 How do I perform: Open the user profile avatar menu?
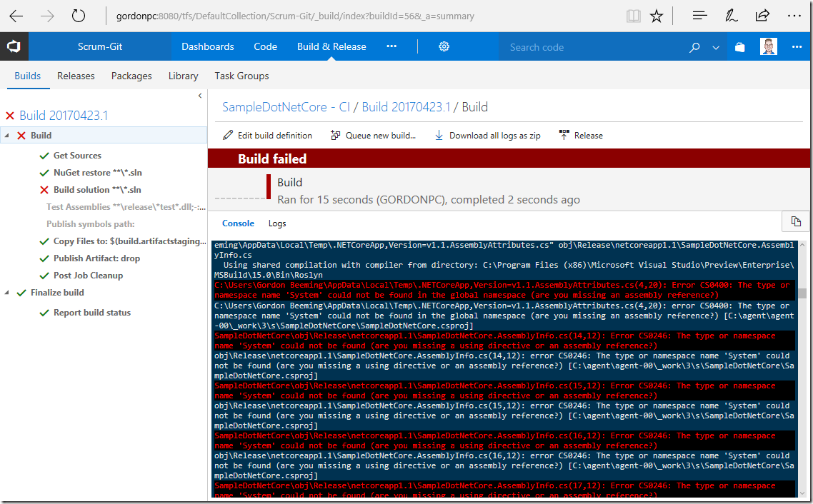[769, 46]
